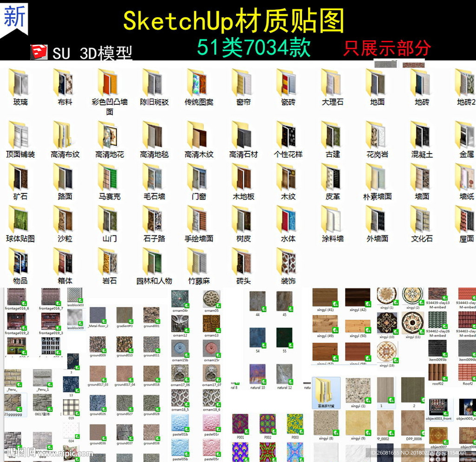The height and width of the screenshot is (462, 476).
Task: Select the frontage019_3 texture thumbnail
Action: coord(51,321)
